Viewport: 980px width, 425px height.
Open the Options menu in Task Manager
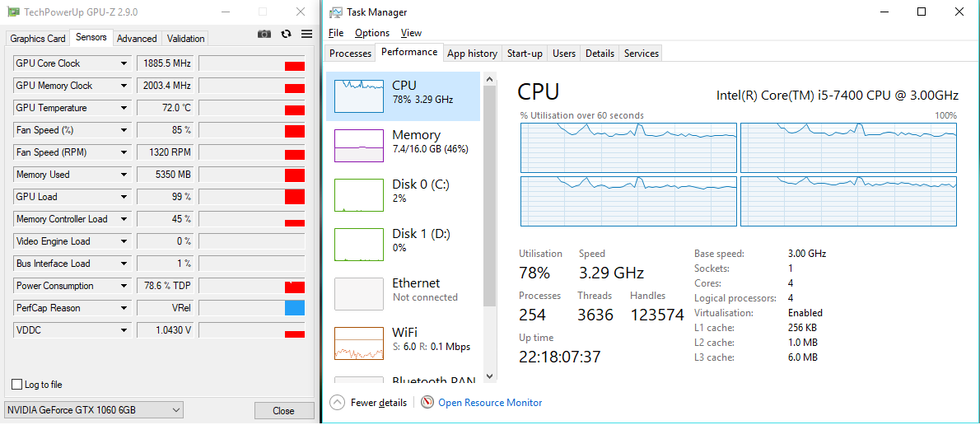(372, 33)
